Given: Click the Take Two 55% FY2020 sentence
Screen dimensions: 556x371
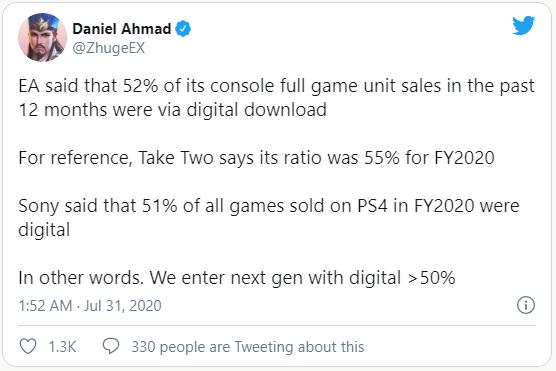Looking at the screenshot, I should tap(256, 158).
